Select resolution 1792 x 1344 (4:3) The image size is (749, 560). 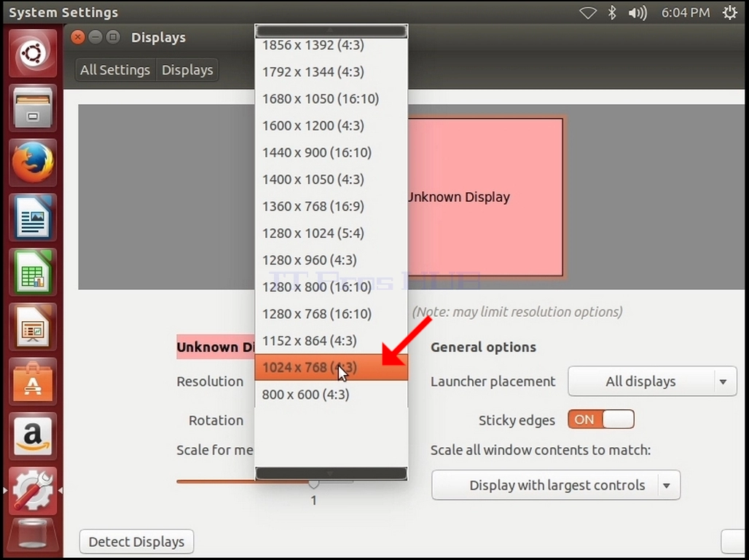pyautogui.click(x=331, y=71)
